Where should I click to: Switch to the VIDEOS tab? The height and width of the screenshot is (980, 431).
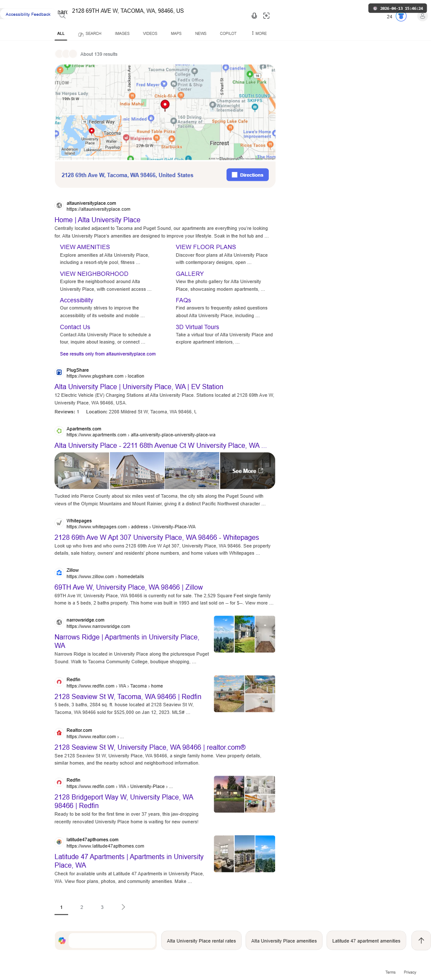pyautogui.click(x=150, y=34)
